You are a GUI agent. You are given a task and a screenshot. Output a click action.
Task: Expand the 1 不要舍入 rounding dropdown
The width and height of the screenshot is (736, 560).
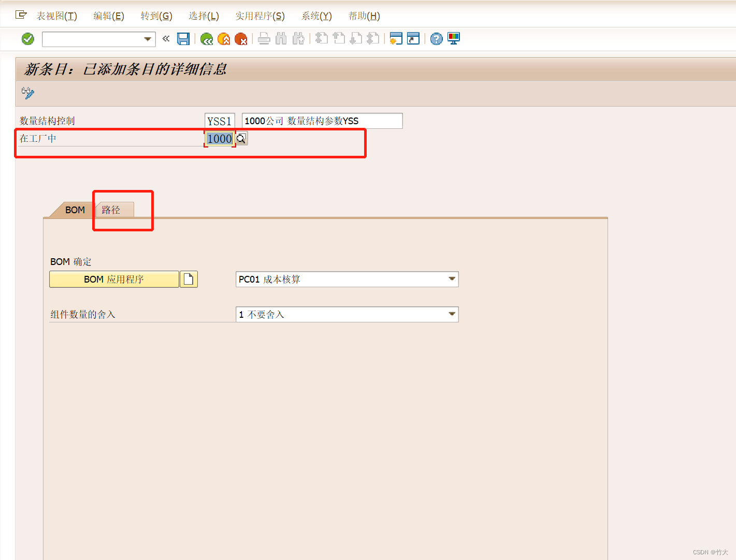pyautogui.click(x=452, y=314)
